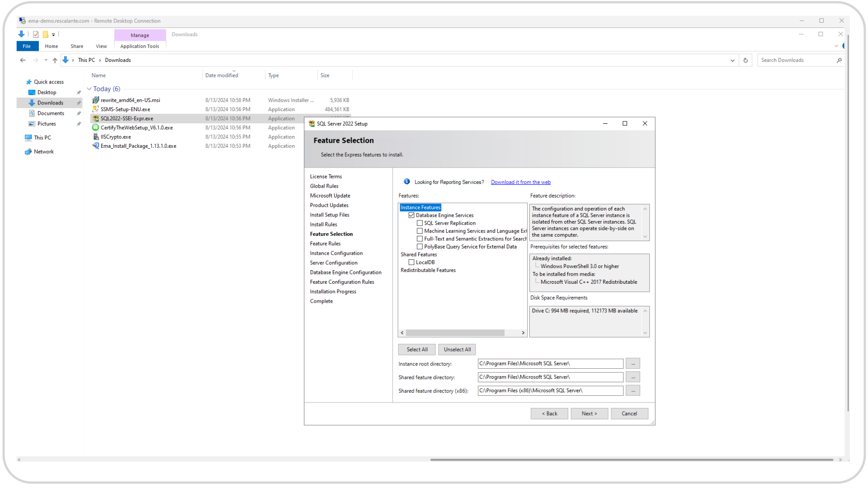Go forward with the Explorer forward arrow
The width and height of the screenshot is (868, 488).
[35, 60]
